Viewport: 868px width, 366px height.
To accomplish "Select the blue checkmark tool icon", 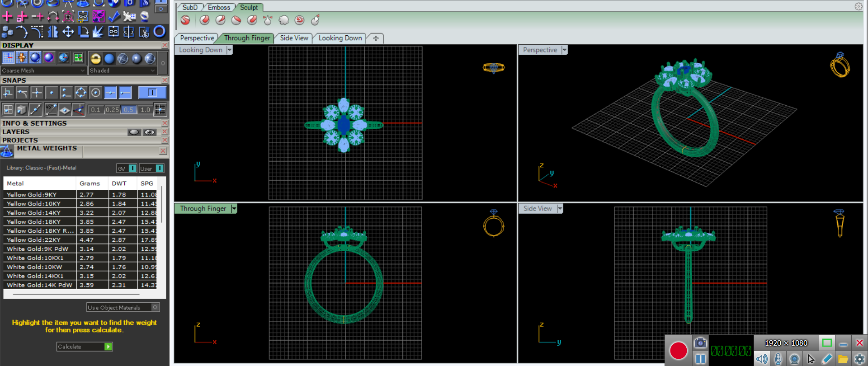I will (114, 17).
